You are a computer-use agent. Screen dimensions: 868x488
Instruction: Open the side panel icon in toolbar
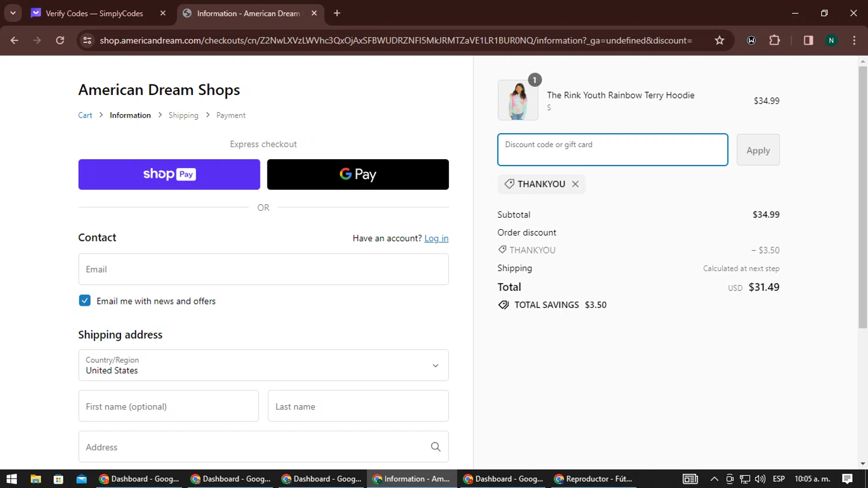808,41
